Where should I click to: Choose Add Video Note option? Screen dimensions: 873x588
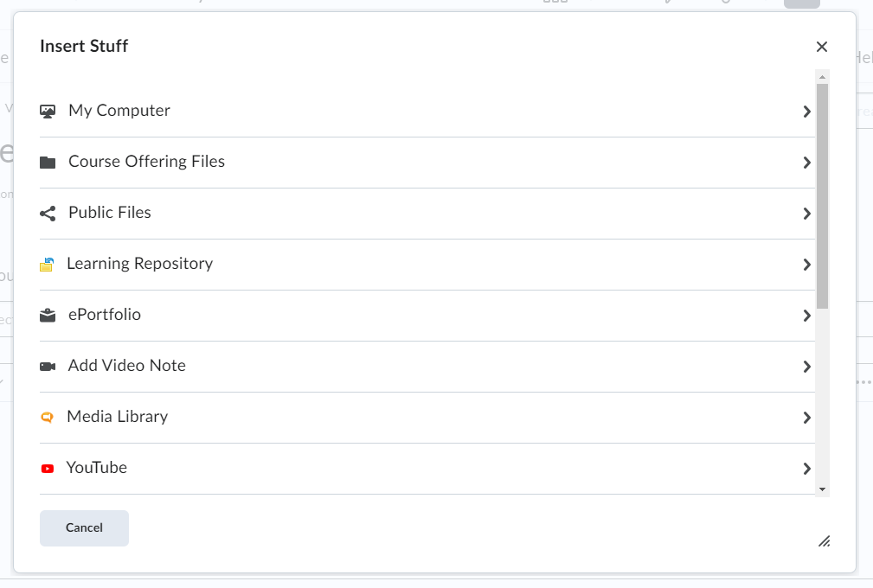(x=127, y=366)
